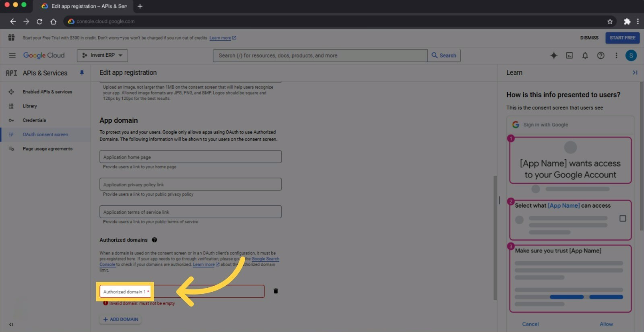Screen dimensions: 644x332
Task: Open the help question mark menu
Action: coord(601,56)
